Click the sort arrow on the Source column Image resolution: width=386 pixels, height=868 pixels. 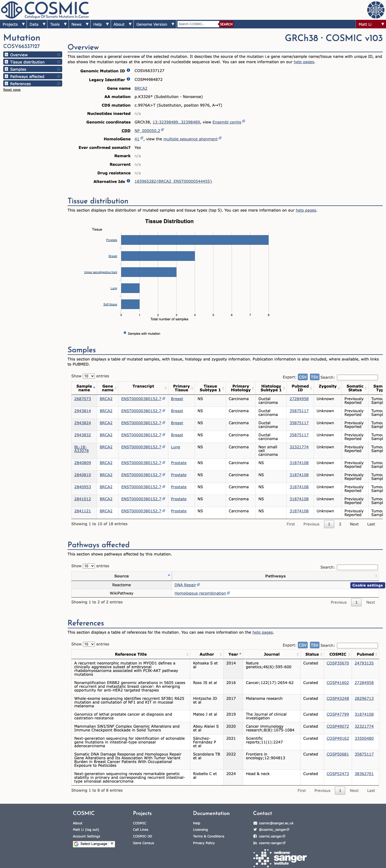tap(169, 575)
